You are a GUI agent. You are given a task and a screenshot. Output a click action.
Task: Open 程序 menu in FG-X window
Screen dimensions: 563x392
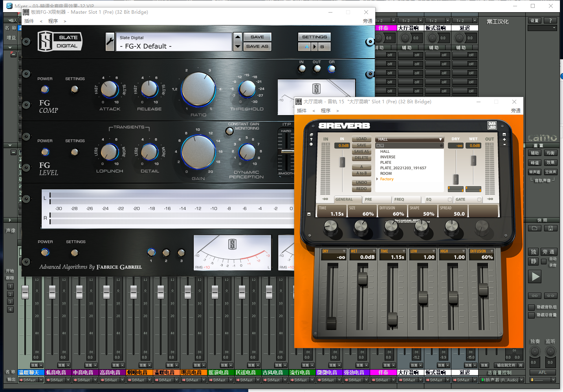[x=53, y=21]
